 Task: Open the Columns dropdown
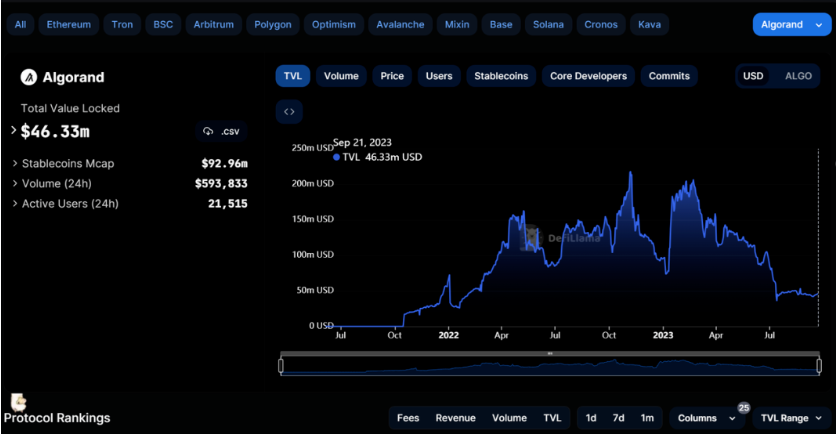(706, 418)
